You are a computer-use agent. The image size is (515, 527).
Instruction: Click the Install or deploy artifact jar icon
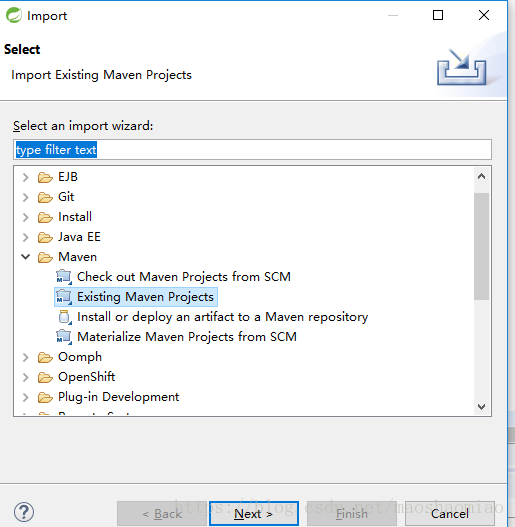click(65, 317)
